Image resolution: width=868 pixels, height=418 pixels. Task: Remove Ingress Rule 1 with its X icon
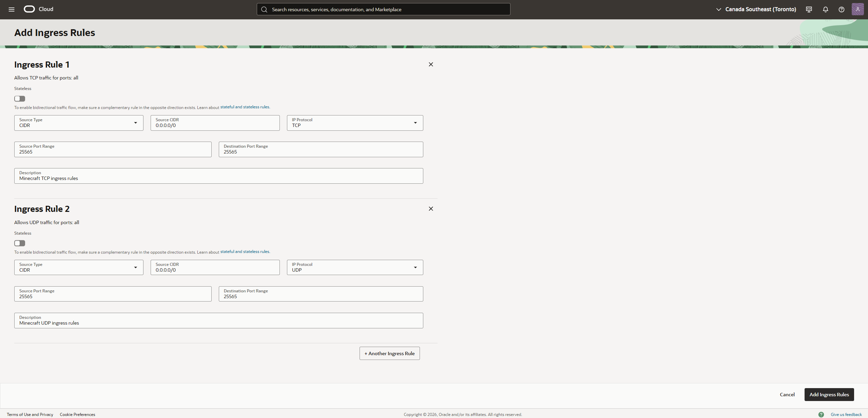pyautogui.click(x=431, y=65)
